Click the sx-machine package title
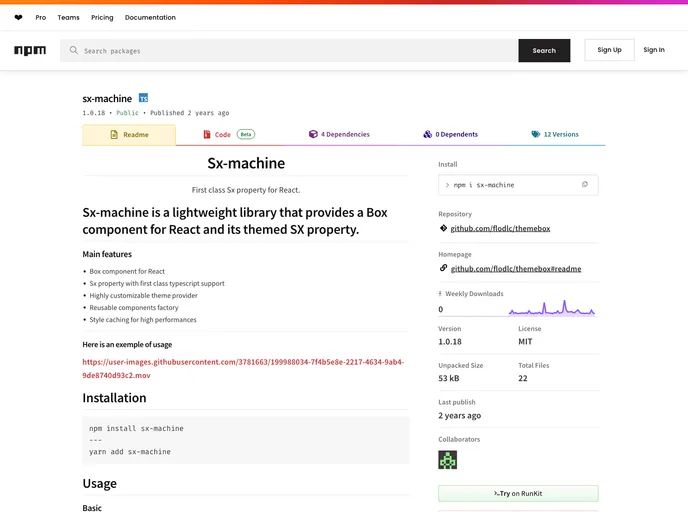This screenshot has height=512, width=688. click(107, 99)
